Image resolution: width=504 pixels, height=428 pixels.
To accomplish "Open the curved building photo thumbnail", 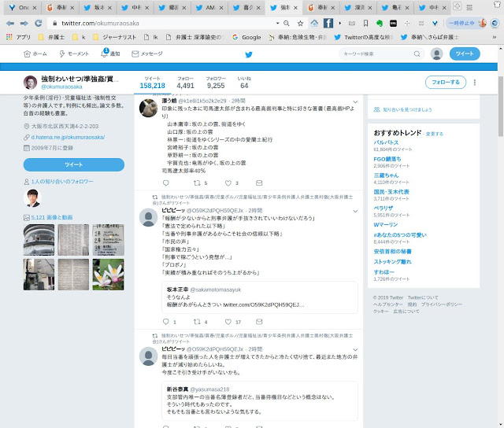I will click(39, 240).
